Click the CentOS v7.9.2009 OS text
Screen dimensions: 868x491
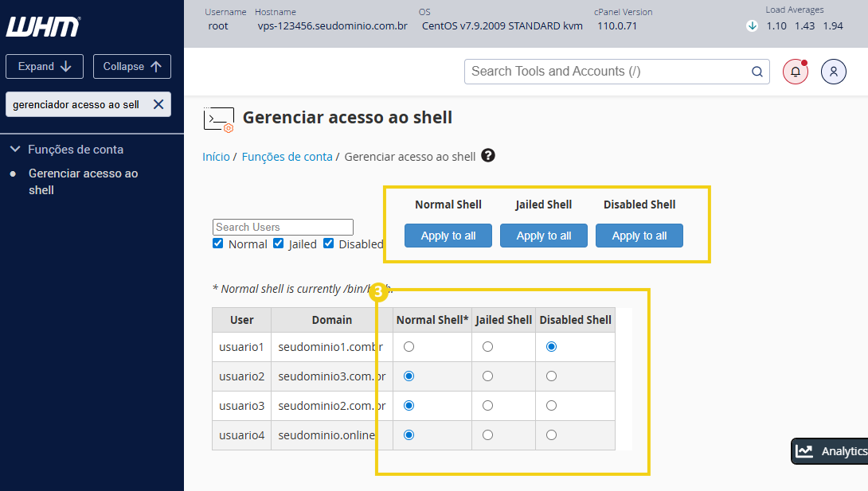point(502,26)
